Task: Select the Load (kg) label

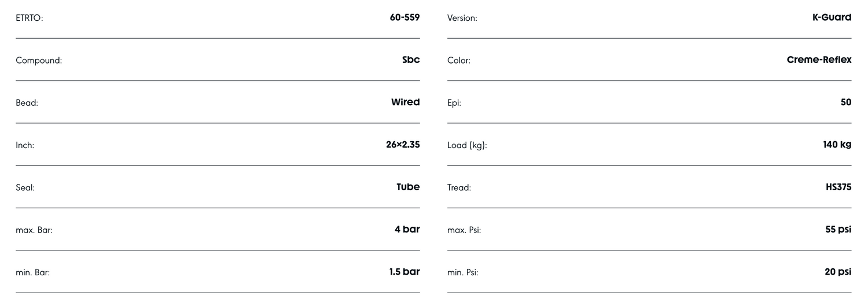Action: (x=467, y=145)
